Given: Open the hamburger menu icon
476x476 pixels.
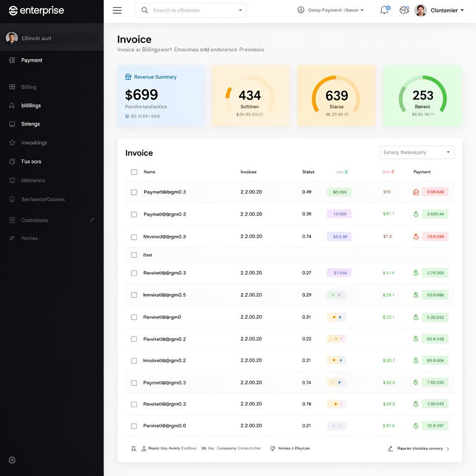Looking at the screenshot, I should click(x=117, y=10).
